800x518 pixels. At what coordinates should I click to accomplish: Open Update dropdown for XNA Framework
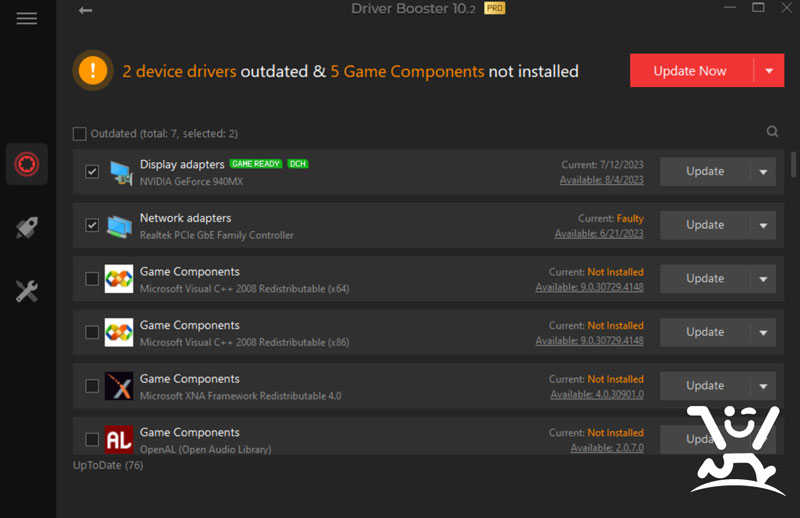[763, 386]
